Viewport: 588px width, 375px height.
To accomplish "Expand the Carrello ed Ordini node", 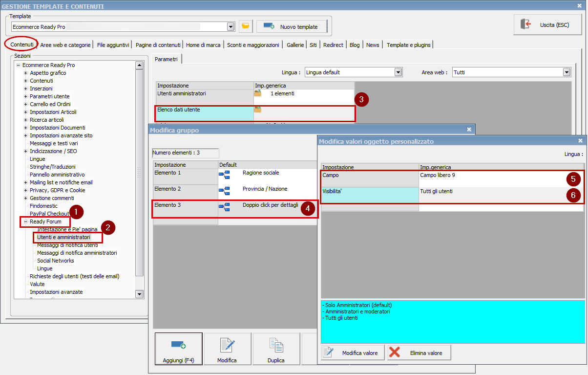I will point(25,104).
